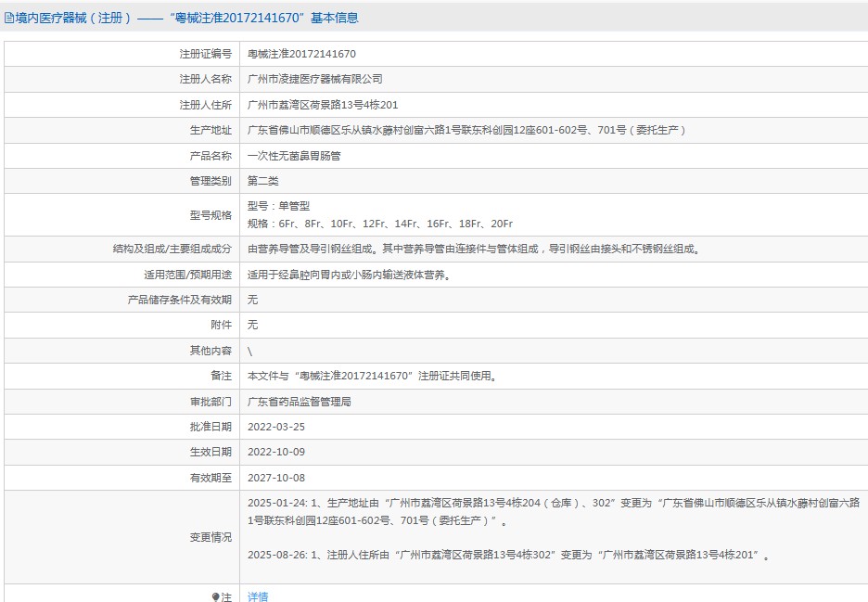This screenshot has height=602, width=868.
Task: Click the 结构及组成 composition description text
Action: [473, 250]
